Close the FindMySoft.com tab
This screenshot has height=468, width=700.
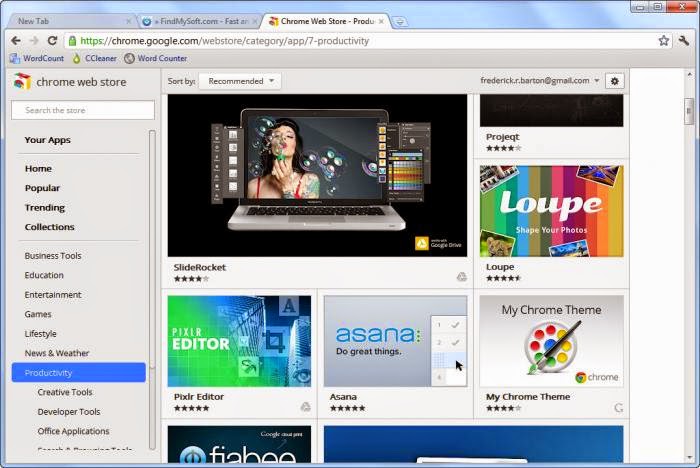click(x=255, y=21)
